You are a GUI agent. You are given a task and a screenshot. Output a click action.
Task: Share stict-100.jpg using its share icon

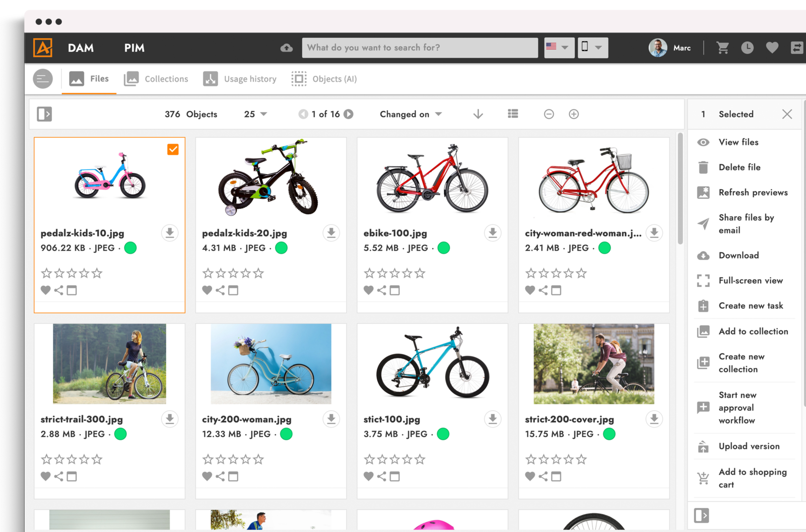(382, 477)
